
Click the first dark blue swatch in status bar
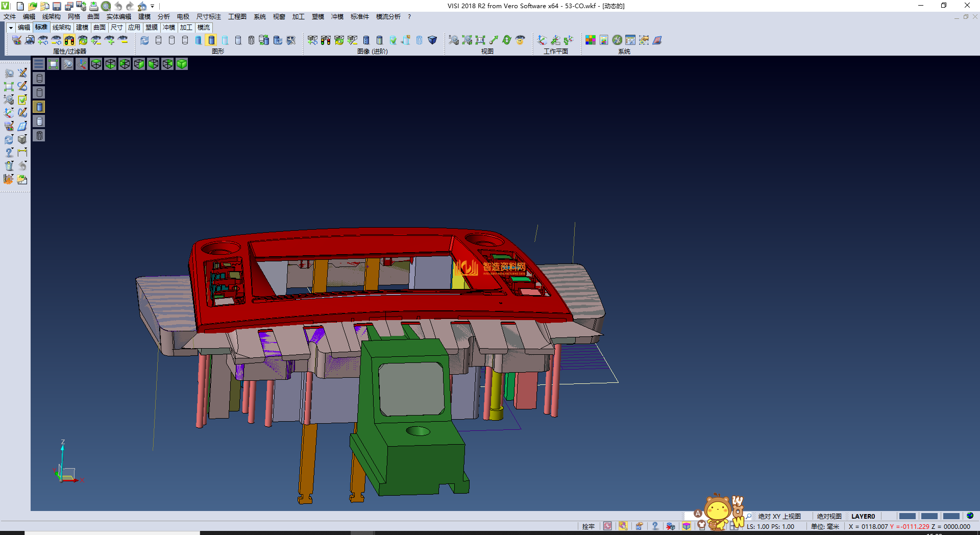tap(907, 516)
